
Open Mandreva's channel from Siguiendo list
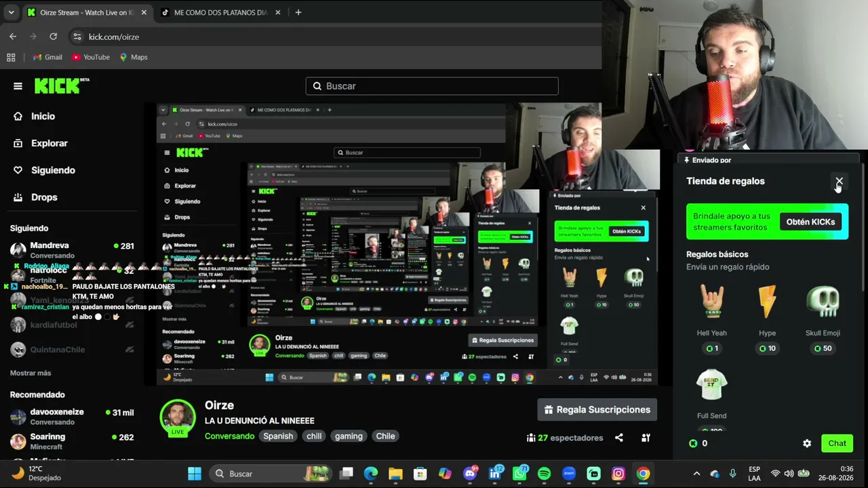point(73,249)
